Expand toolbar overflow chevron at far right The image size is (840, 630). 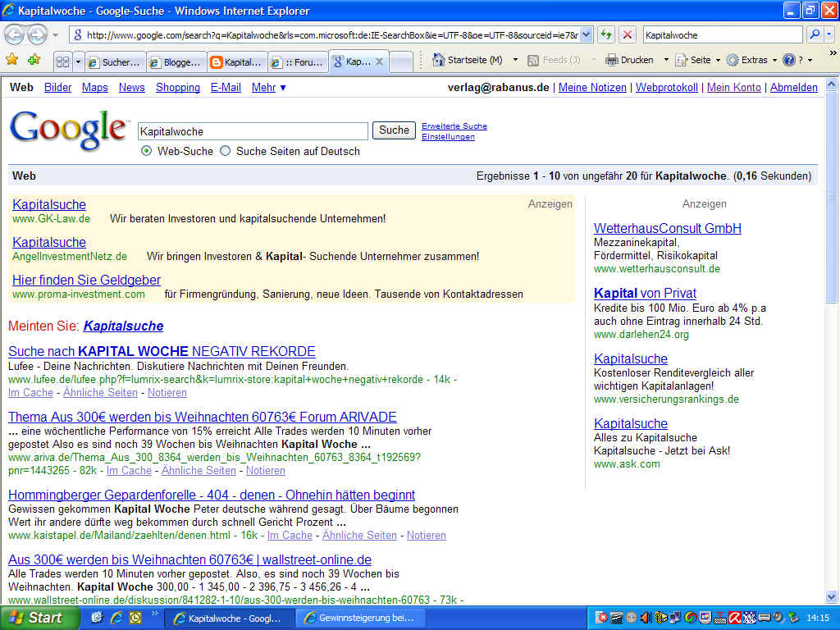point(833,53)
